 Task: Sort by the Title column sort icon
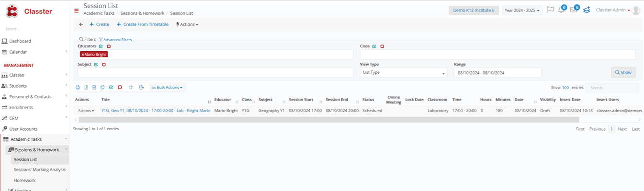pyautogui.click(x=209, y=102)
